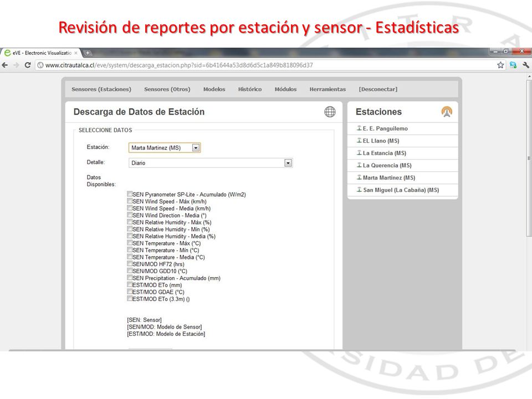Click the browser forward arrow
This screenshot has height=399, width=532.
pos(16,65)
